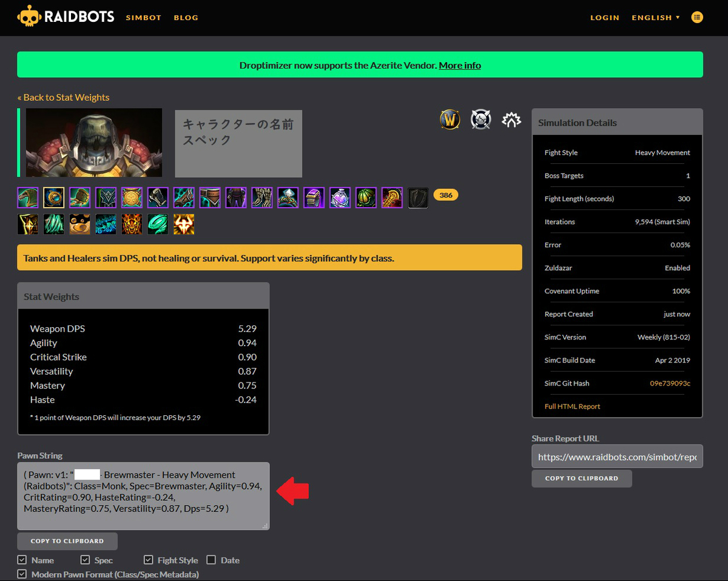Screen dimensions: 728x581
Task: Click the SimC Build Date Apr 2 2019 row
Action: click(618, 360)
